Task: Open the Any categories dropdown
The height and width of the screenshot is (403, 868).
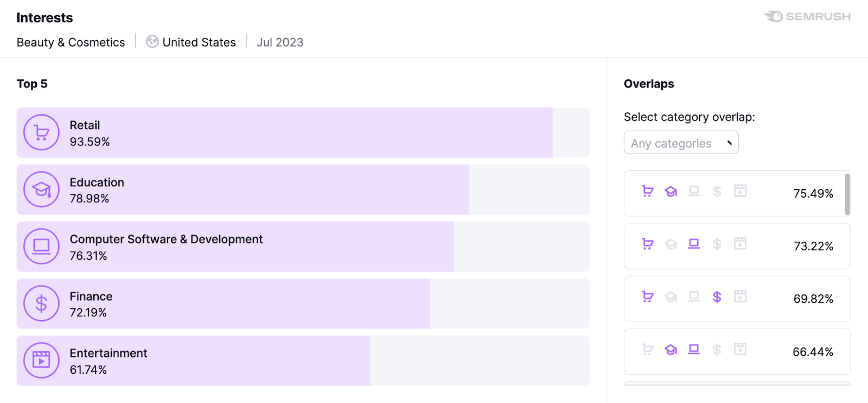Action: [680, 142]
